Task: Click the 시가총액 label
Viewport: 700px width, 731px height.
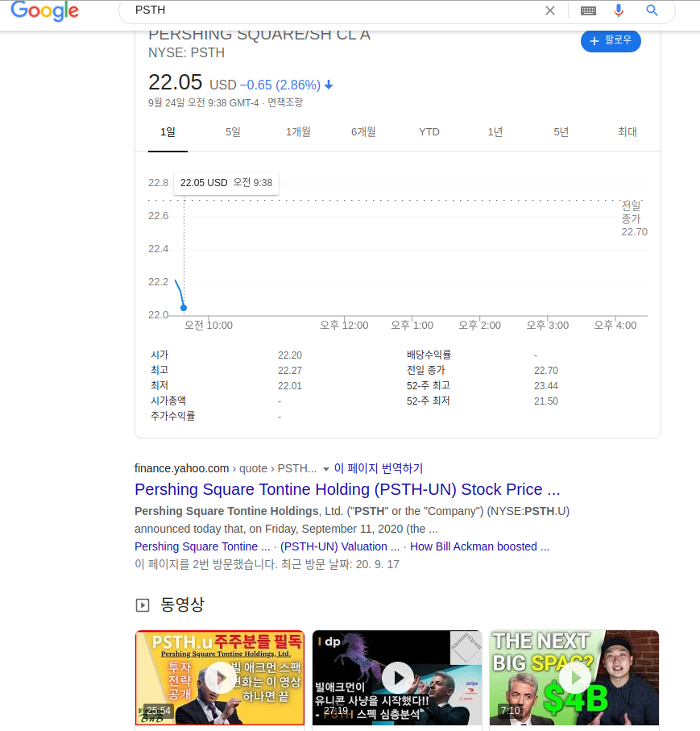Action: [x=168, y=401]
